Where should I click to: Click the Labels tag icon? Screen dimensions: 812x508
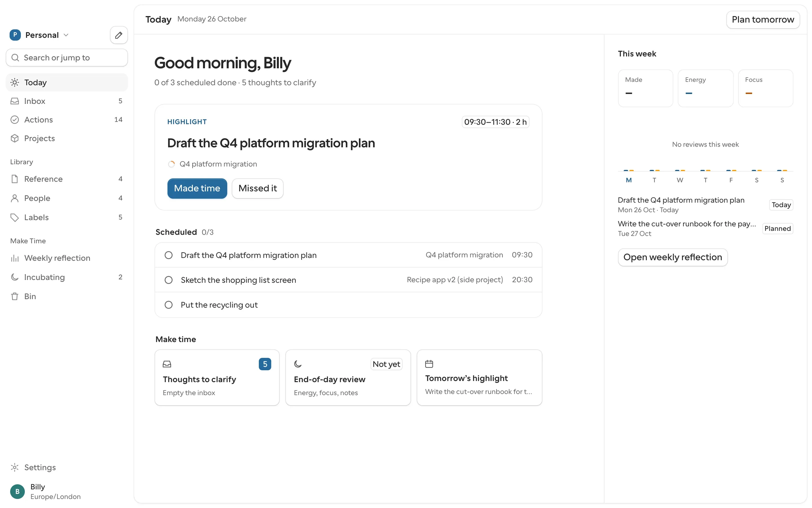[15, 217]
